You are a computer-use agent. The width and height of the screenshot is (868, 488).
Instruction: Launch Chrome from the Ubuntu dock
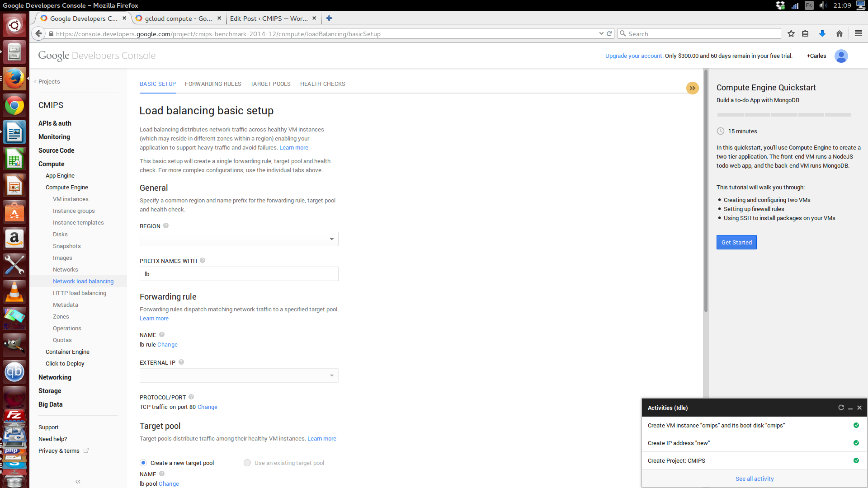pyautogui.click(x=14, y=106)
